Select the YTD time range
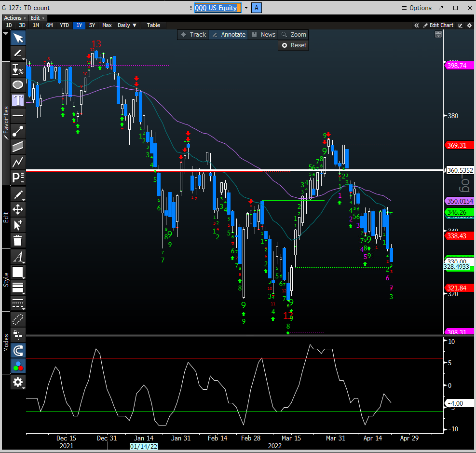Screen dimensions: 476x453 point(64,25)
